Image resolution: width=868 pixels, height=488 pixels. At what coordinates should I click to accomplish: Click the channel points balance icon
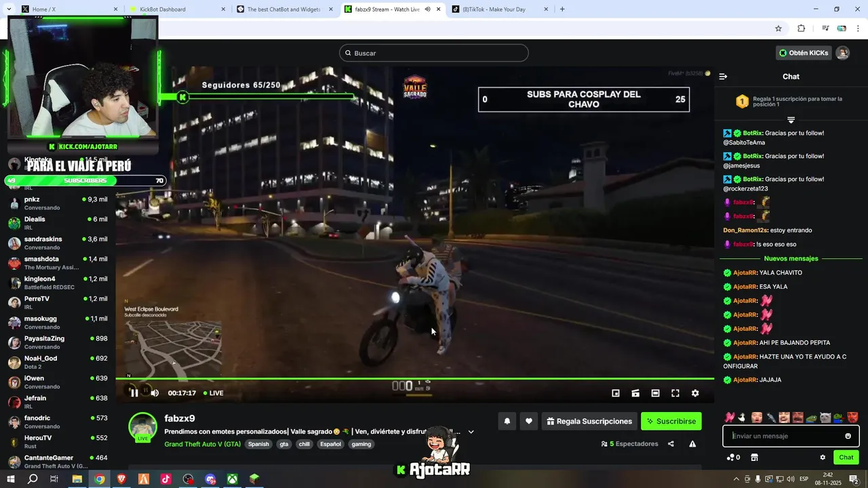pos(733,457)
